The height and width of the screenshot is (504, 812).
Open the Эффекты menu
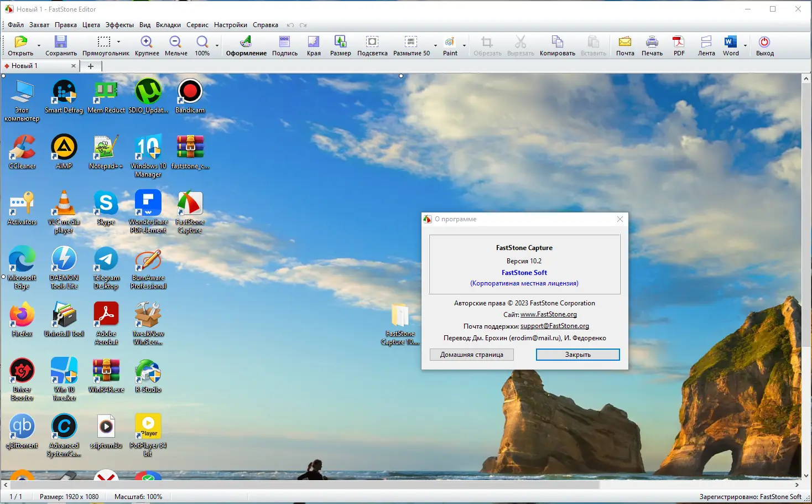[119, 25]
